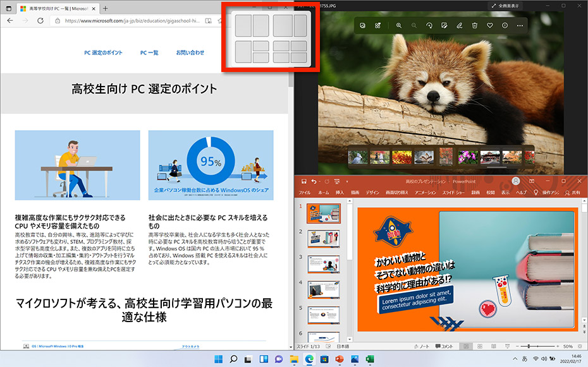Image resolution: width=588 pixels, height=367 pixels.
Task: Refresh the Edge page
Action: tap(40, 21)
